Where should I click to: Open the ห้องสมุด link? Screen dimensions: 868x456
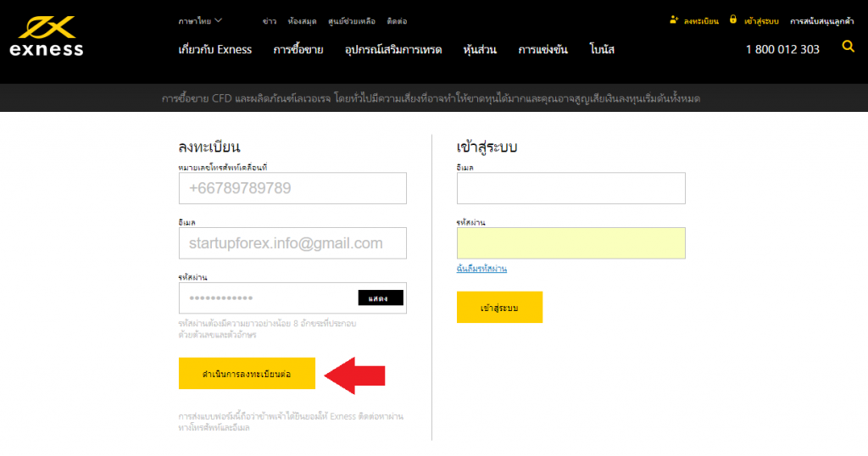click(303, 21)
